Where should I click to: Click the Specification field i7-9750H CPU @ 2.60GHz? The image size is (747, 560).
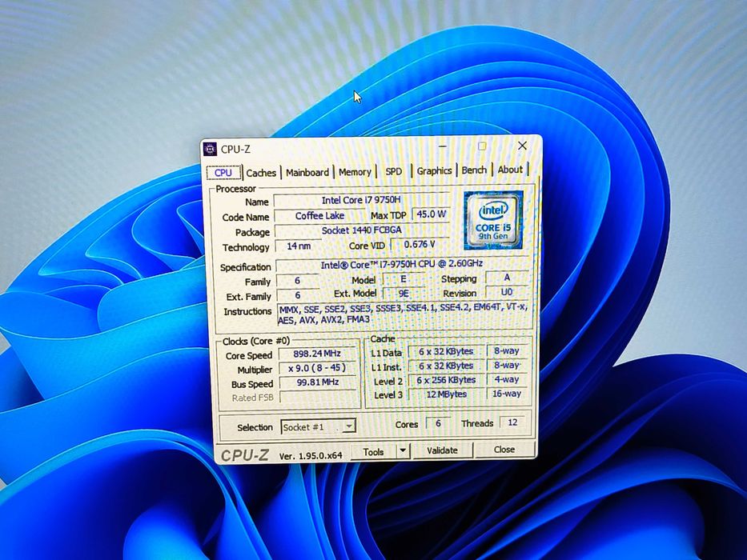point(402,264)
